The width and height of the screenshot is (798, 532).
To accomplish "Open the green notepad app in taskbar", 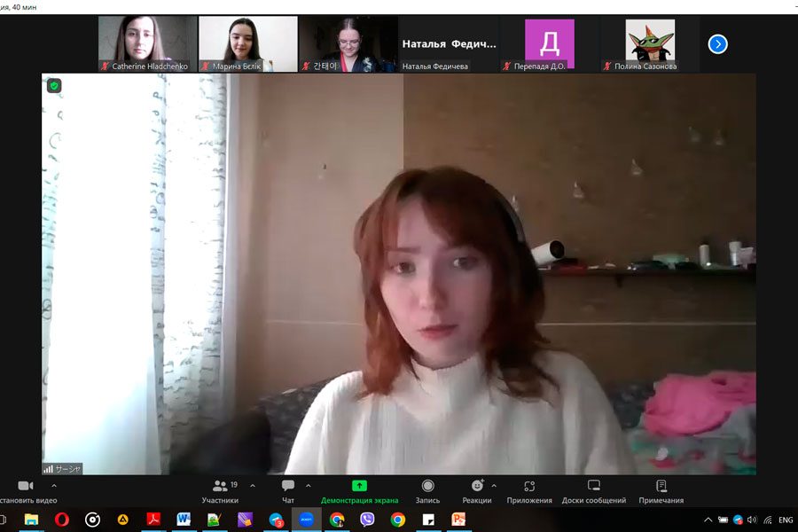I will coord(215,520).
